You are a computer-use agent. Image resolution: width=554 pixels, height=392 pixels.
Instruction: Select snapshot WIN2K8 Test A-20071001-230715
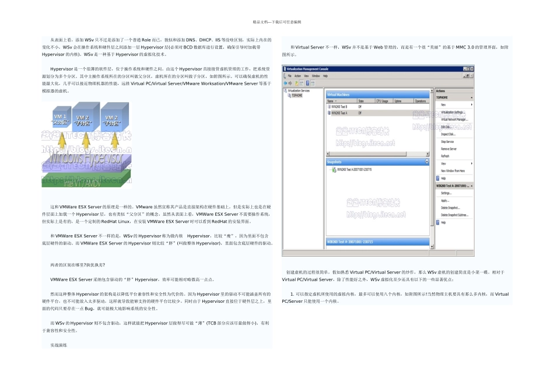coord(354,170)
